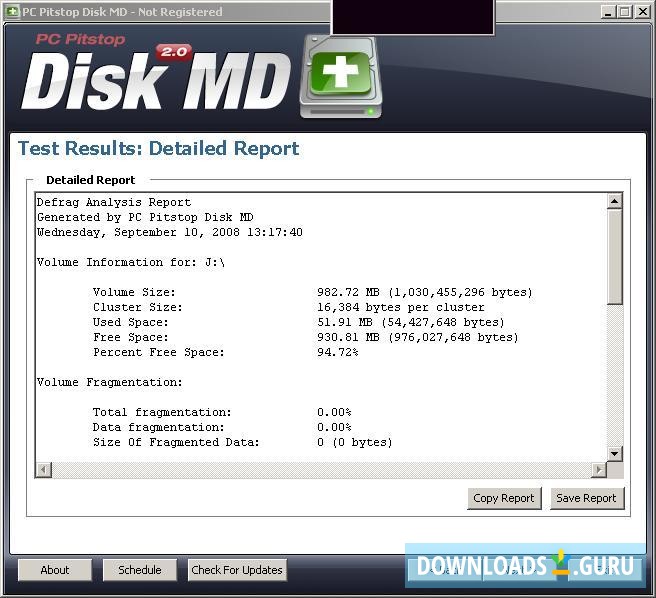
Task: Click Check For Updates button
Action: pos(237,570)
